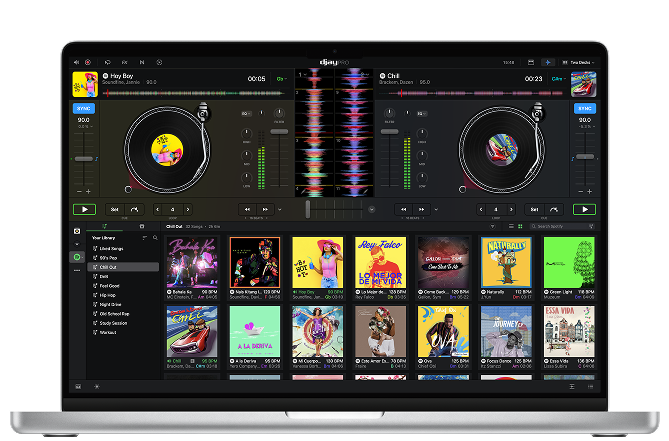Viewport: 669px width, 441px height.
Task: Switch to grid view in library
Action: tap(520, 226)
